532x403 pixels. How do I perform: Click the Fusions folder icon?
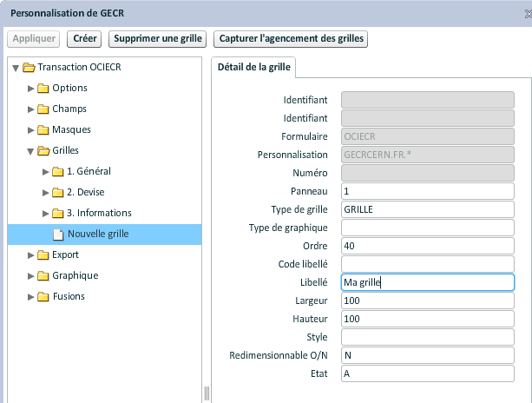click(x=43, y=296)
